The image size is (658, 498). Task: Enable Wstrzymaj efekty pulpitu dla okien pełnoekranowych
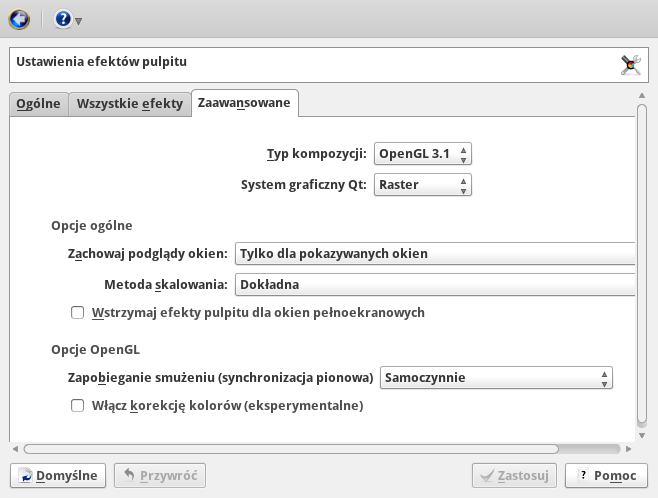tap(78, 313)
